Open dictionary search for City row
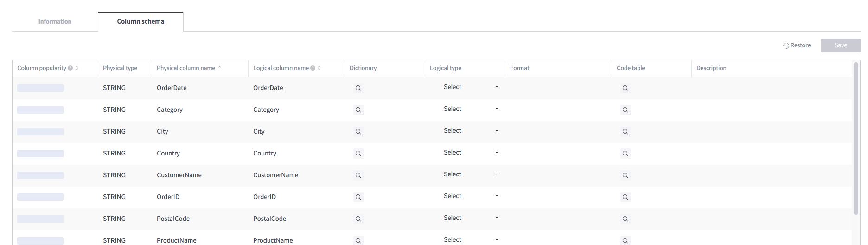 tap(358, 132)
